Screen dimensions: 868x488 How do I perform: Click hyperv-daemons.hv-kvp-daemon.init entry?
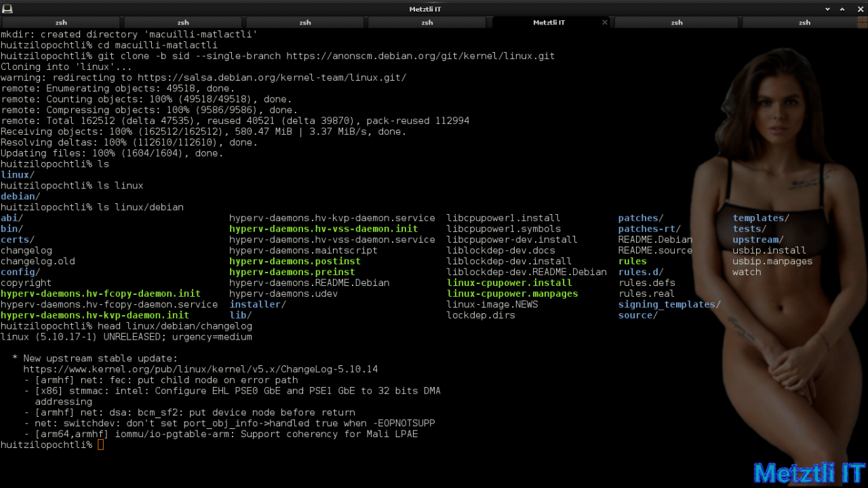pos(95,315)
